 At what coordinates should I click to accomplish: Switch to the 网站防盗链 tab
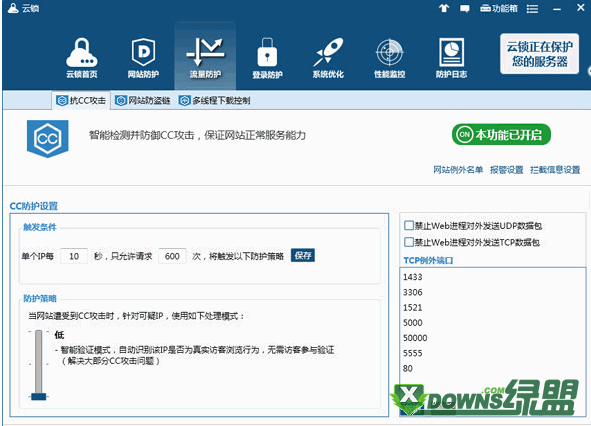click(x=142, y=101)
